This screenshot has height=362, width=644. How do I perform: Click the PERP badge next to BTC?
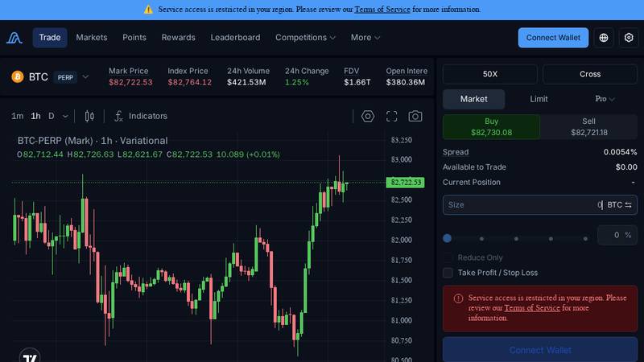[65, 77]
